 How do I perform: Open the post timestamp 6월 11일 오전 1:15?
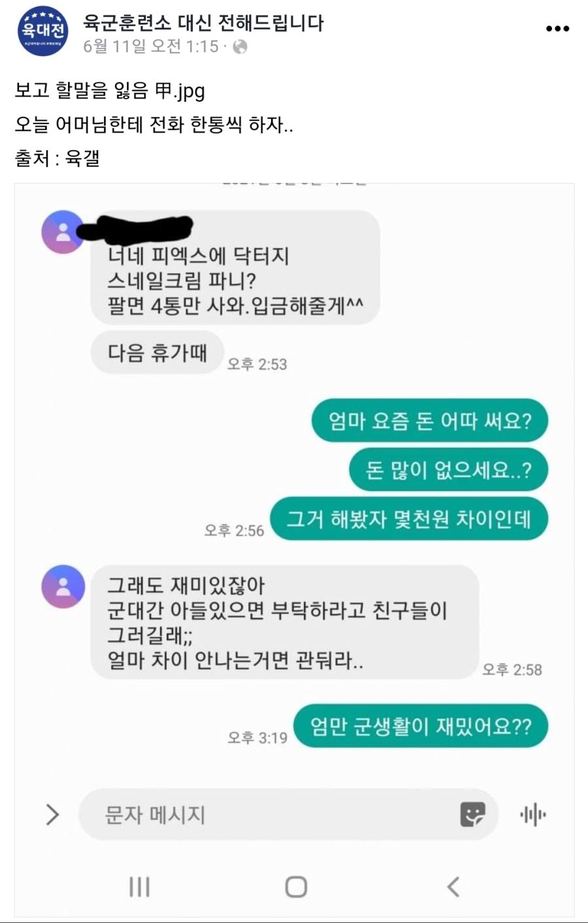(x=151, y=46)
